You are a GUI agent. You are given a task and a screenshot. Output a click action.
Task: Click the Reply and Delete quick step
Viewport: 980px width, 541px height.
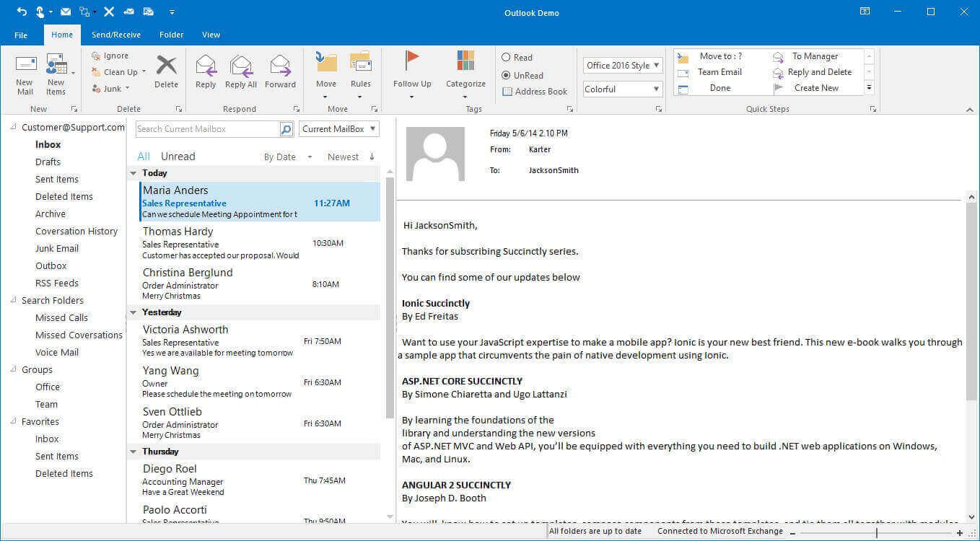tap(819, 72)
